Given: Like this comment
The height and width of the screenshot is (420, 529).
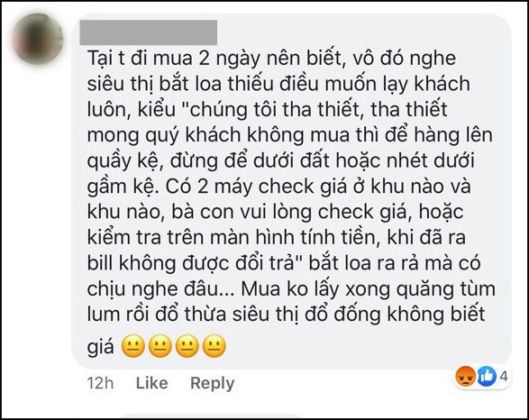Looking at the screenshot, I should pyautogui.click(x=151, y=383).
